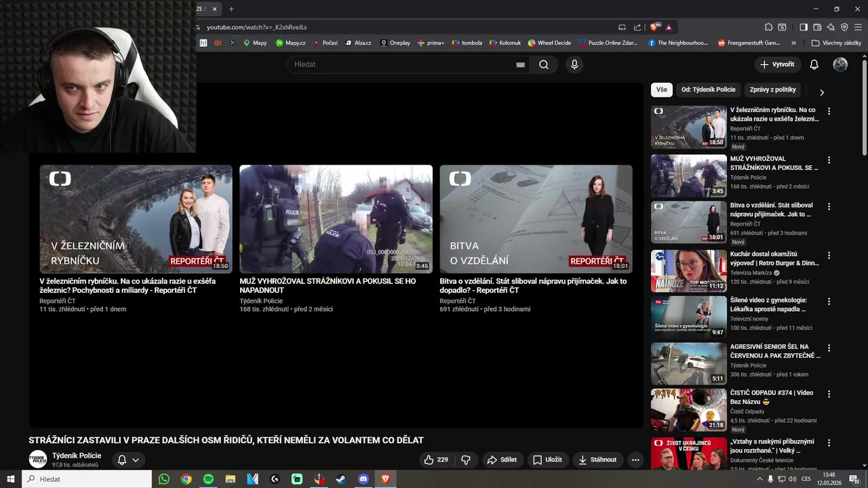Expand the subscription notification bell dropdown

click(129, 460)
